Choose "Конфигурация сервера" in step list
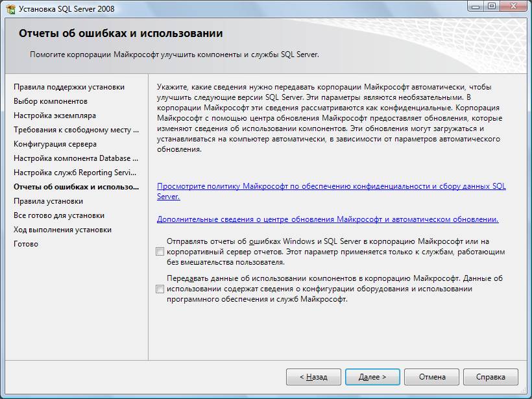Screen dimensions: 532x399 click(x=55, y=144)
